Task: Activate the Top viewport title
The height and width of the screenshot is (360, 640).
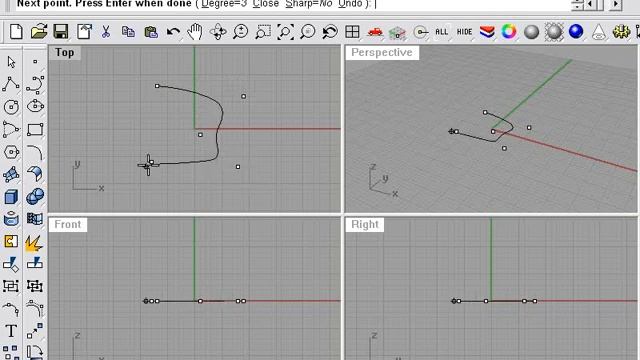Action: click(x=64, y=53)
